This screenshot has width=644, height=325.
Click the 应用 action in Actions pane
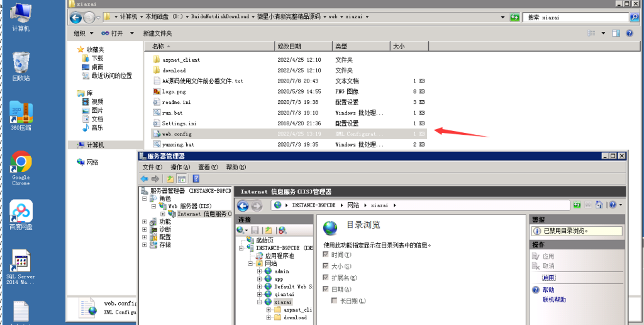[548, 256]
